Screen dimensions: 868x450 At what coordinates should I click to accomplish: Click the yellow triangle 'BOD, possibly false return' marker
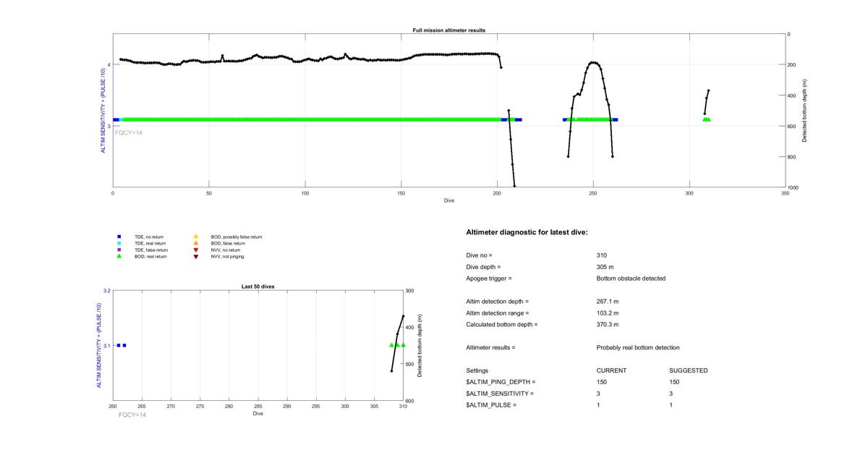196,237
